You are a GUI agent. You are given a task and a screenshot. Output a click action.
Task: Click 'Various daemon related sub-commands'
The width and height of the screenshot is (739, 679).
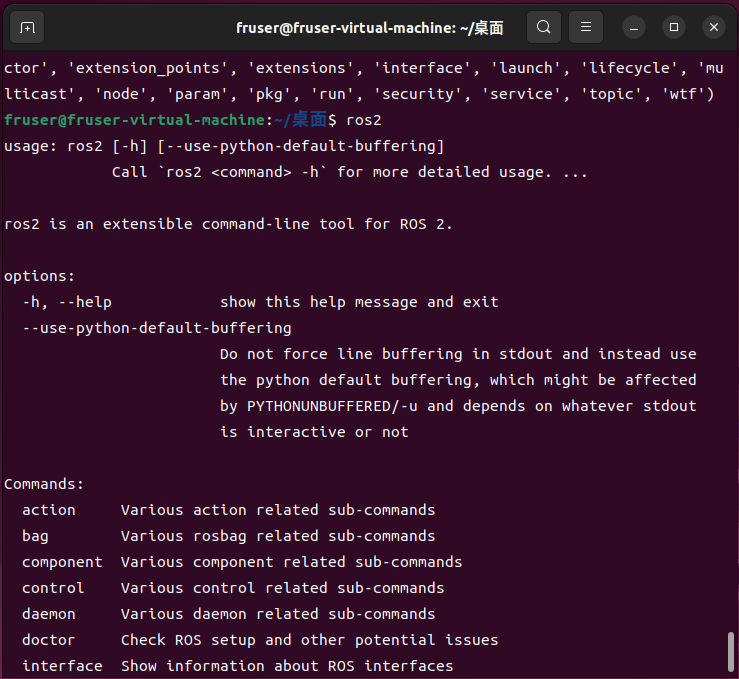point(278,614)
